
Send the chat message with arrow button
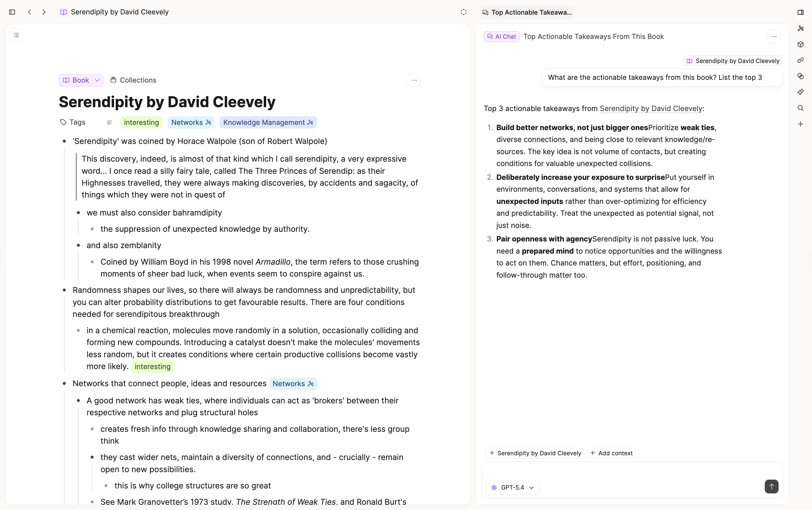(771, 487)
